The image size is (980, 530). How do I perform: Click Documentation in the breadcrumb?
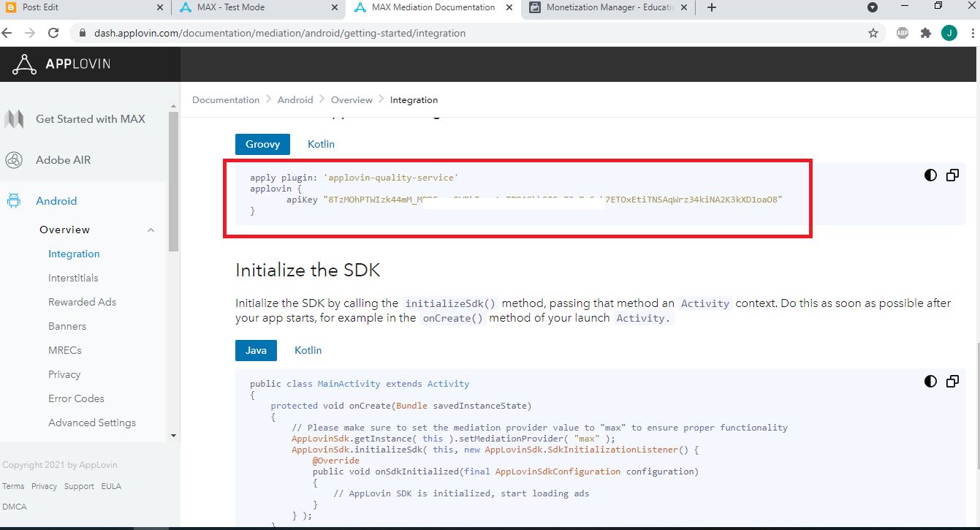(226, 99)
